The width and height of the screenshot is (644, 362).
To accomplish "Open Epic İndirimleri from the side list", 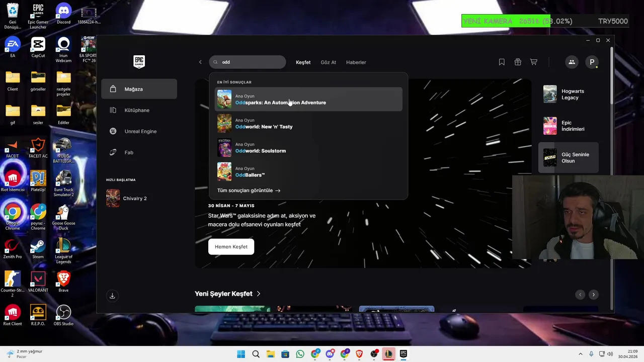I will click(569, 126).
